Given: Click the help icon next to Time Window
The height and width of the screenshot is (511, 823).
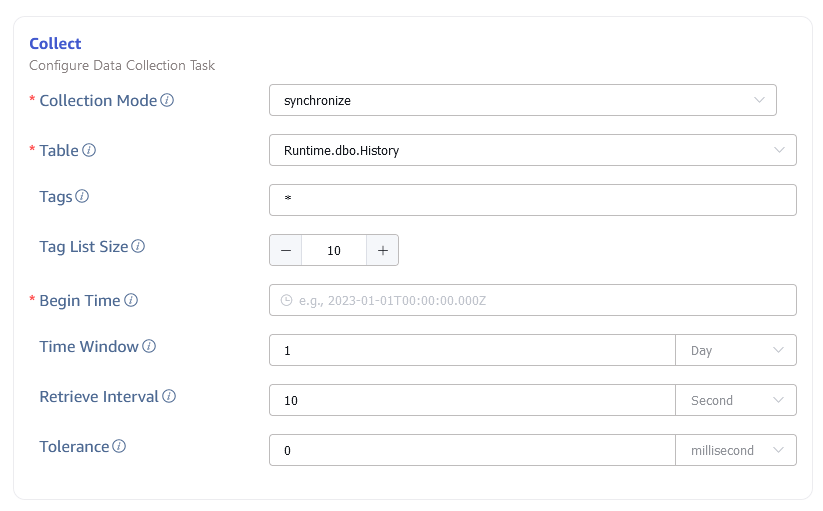Looking at the screenshot, I should pyautogui.click(x=149, y=347).
